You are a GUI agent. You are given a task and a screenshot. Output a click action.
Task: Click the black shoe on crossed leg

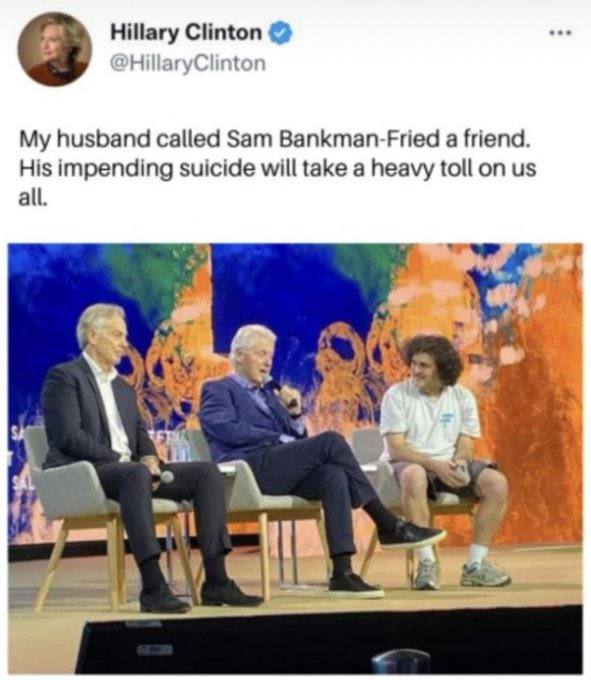pyautogui.click(x=411, y=533)
